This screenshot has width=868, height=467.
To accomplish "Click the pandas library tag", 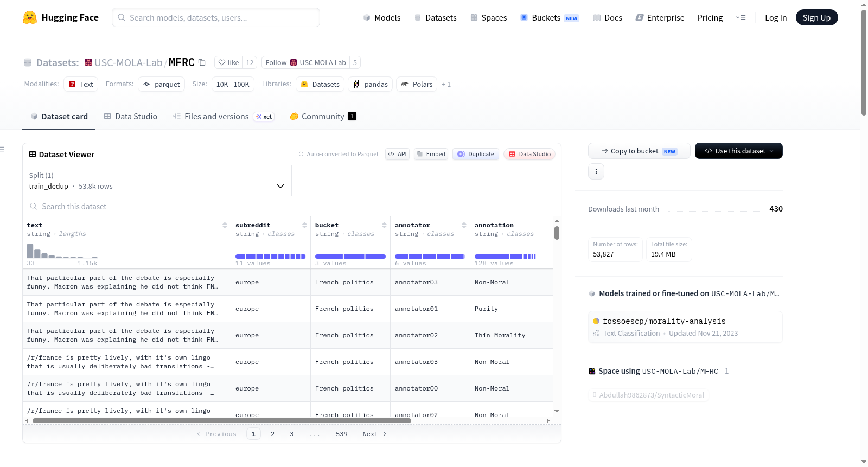I will (371, 84).
